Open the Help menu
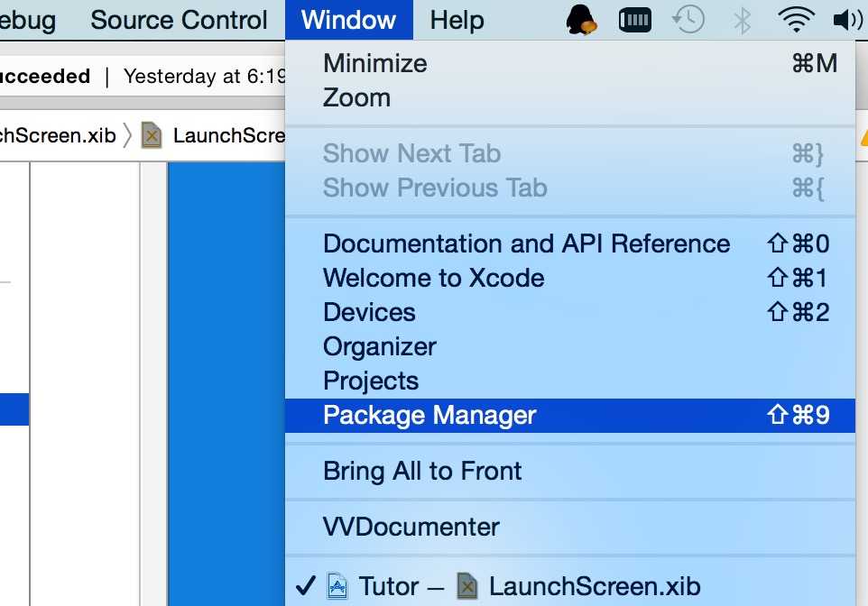This screenshot has width=868, height=606. pyautogui.click(x=457, y=20)
